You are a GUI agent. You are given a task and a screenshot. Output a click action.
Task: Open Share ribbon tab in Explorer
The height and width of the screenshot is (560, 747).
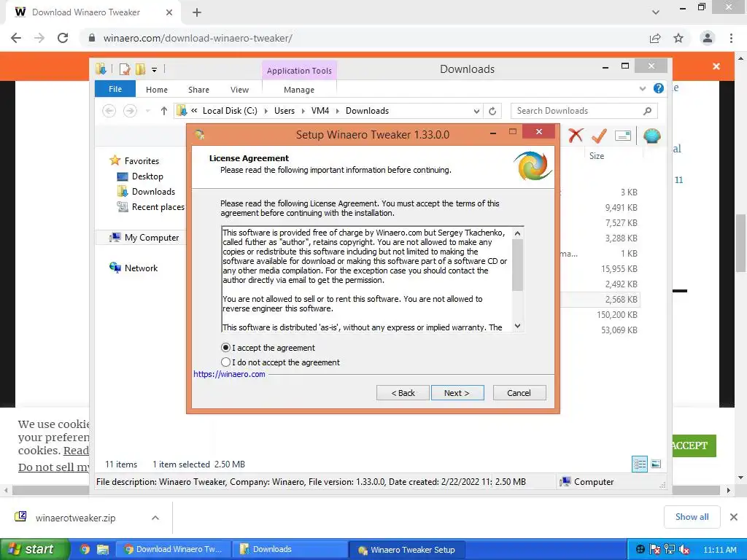point(198,90)
